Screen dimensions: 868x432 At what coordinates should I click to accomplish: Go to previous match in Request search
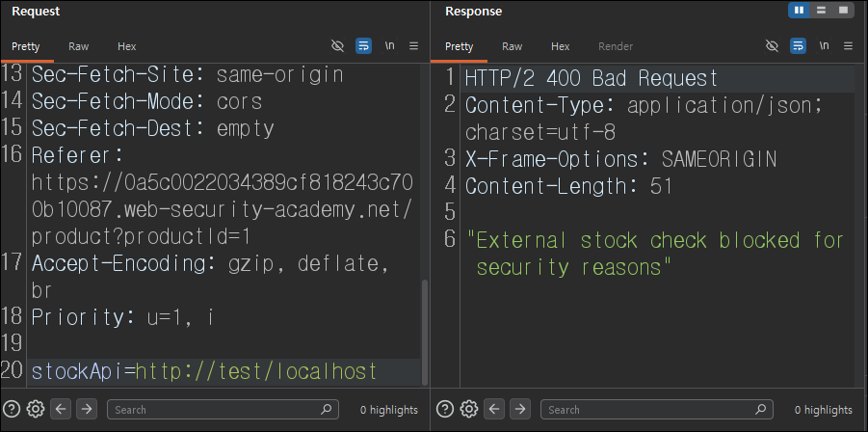(61, 409)
